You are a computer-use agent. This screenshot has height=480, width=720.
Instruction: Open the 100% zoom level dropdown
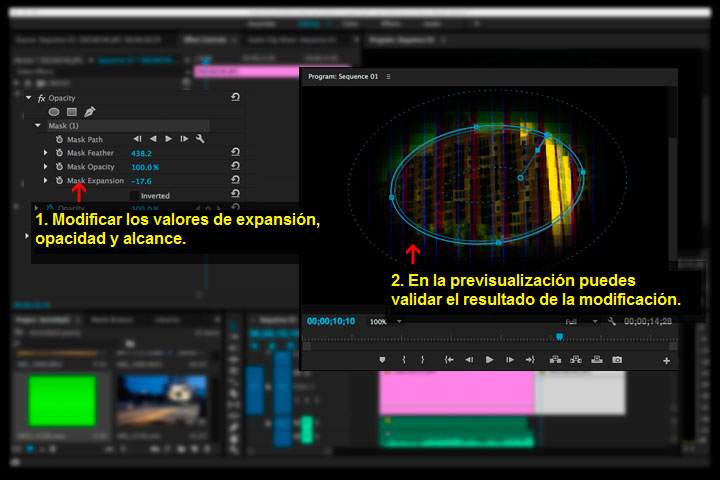pyautogui.click(x=386, y=322)
